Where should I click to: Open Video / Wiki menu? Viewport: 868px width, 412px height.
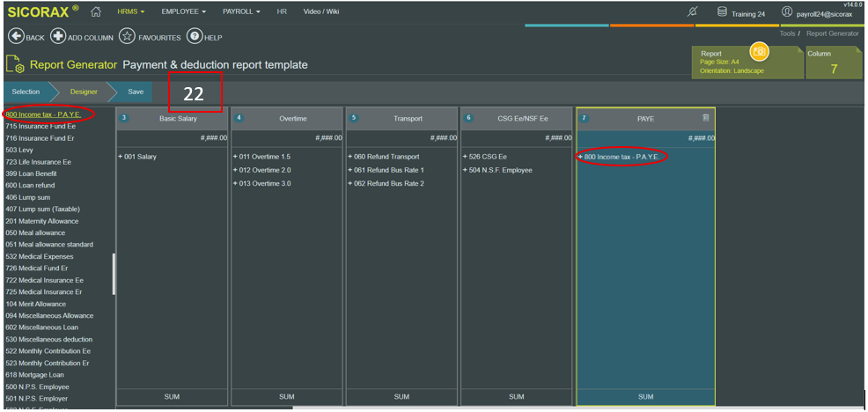point(321,11)
